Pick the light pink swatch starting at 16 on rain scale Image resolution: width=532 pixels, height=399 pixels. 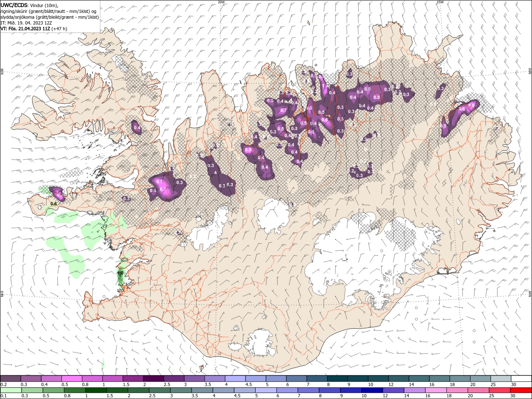click(x=436, y=390)
